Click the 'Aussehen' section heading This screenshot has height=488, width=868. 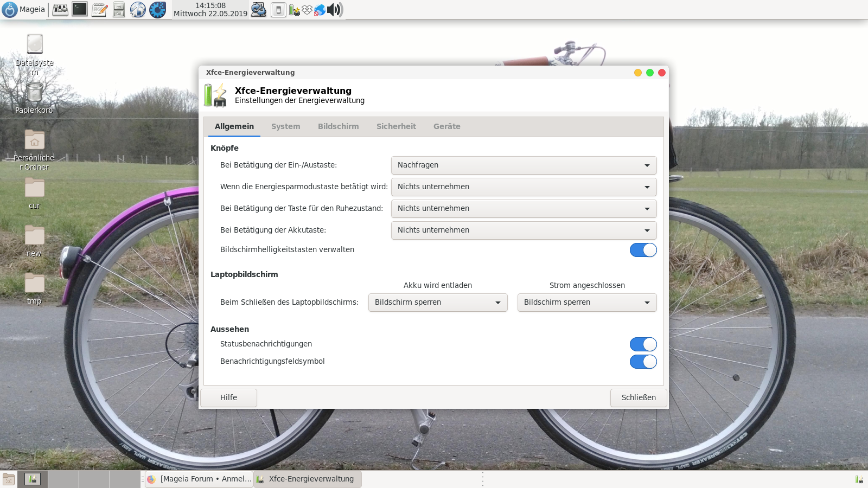click(230, 329)
